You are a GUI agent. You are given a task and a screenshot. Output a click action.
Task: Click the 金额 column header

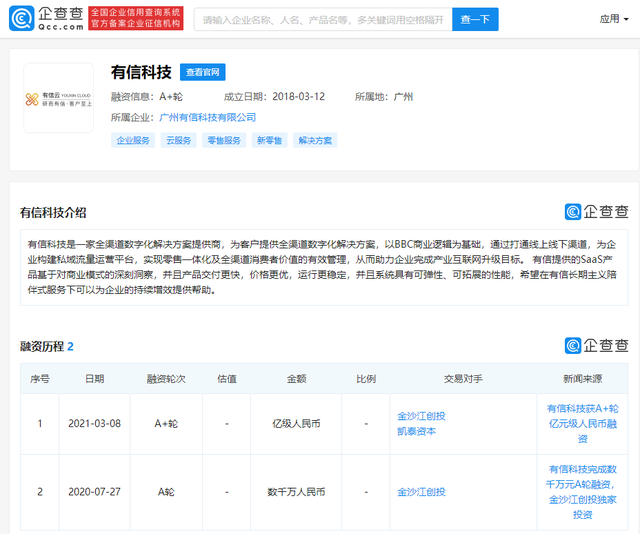[x=296, y=379]
